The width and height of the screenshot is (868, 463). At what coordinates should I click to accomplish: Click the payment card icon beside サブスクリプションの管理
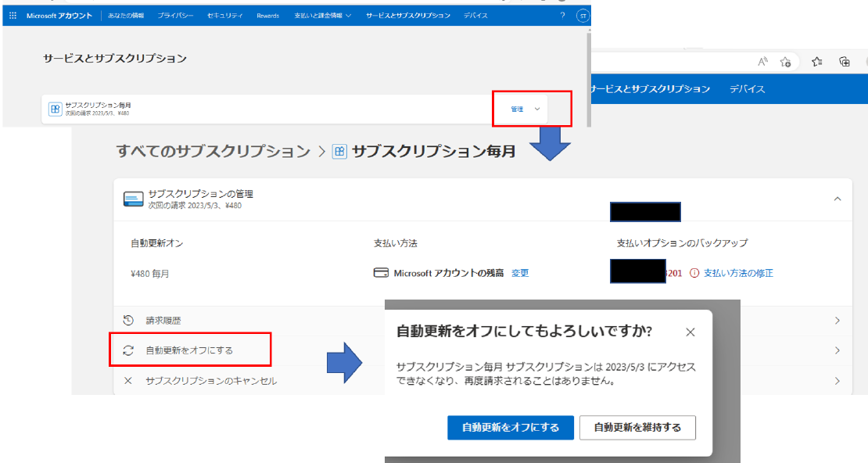(134, 199)
